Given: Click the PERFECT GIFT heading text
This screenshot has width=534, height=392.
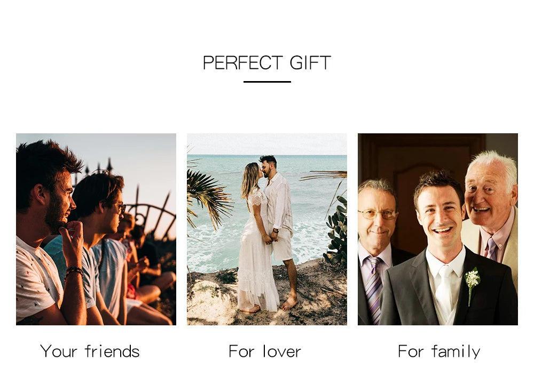Looking at the screenshot, I should (x=266, y=62).
